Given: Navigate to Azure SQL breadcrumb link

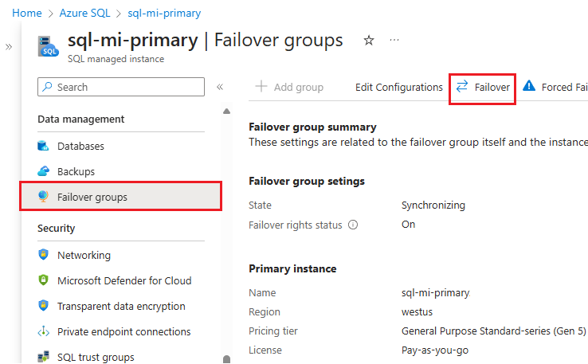Looking at the screenshot, I should coord(87,13).
